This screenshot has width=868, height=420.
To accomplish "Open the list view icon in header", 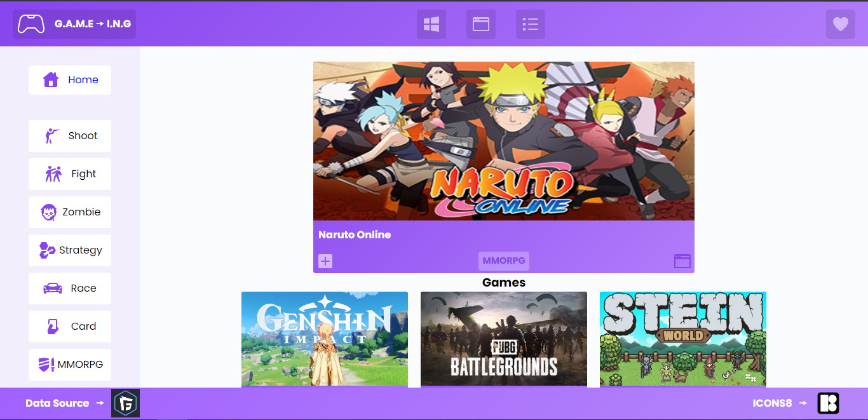I will click(x=531, y=24).
